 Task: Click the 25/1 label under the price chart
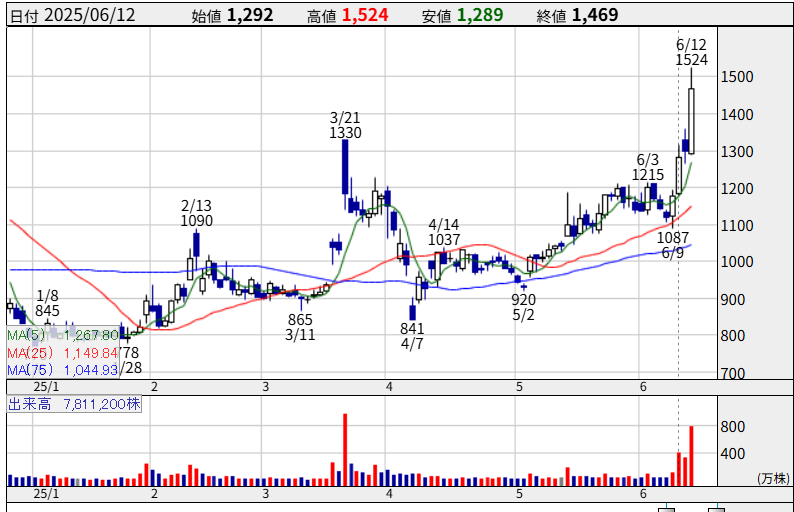pyautogui.click(x=46, y=387)
